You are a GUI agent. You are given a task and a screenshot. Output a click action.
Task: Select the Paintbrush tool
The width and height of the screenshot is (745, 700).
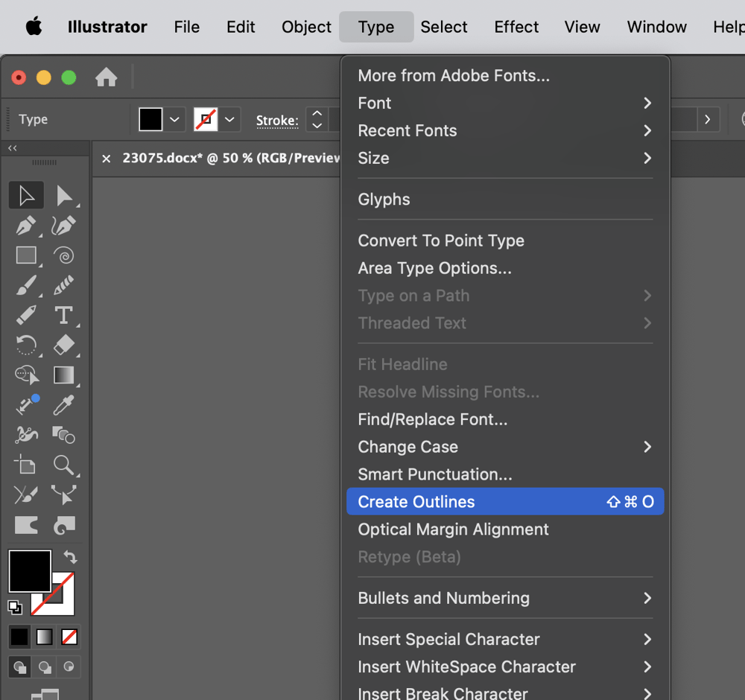(26, 285)
